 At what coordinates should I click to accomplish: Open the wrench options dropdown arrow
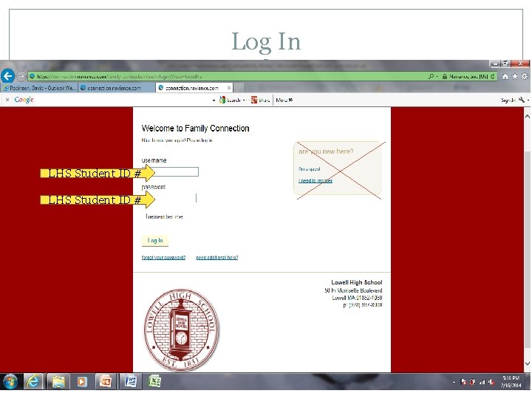pos(528,100)
